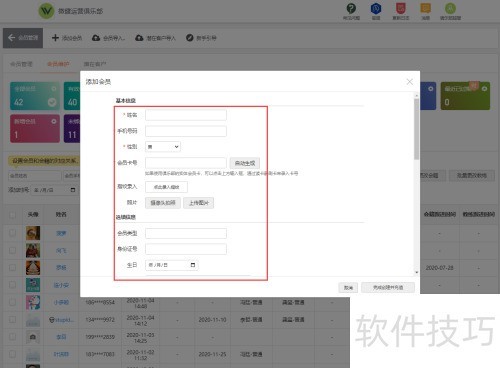Open the help question-mark icon

tap(351, 8)
